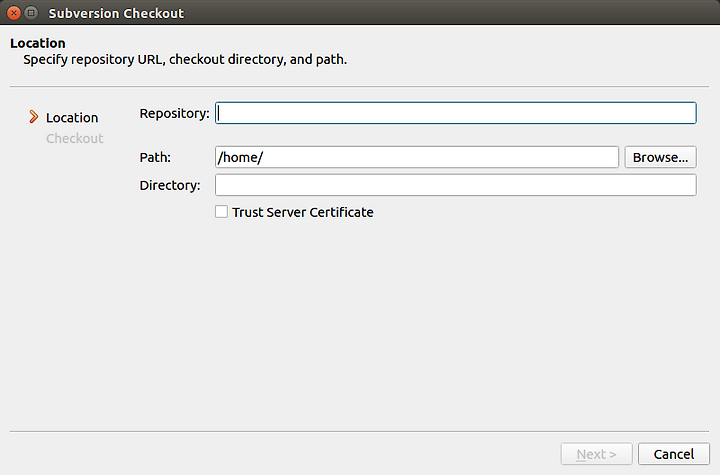Click the orange arrow icon beside Location step
The height and width of the screenshot is (475, 720).
tap(34, 117)
